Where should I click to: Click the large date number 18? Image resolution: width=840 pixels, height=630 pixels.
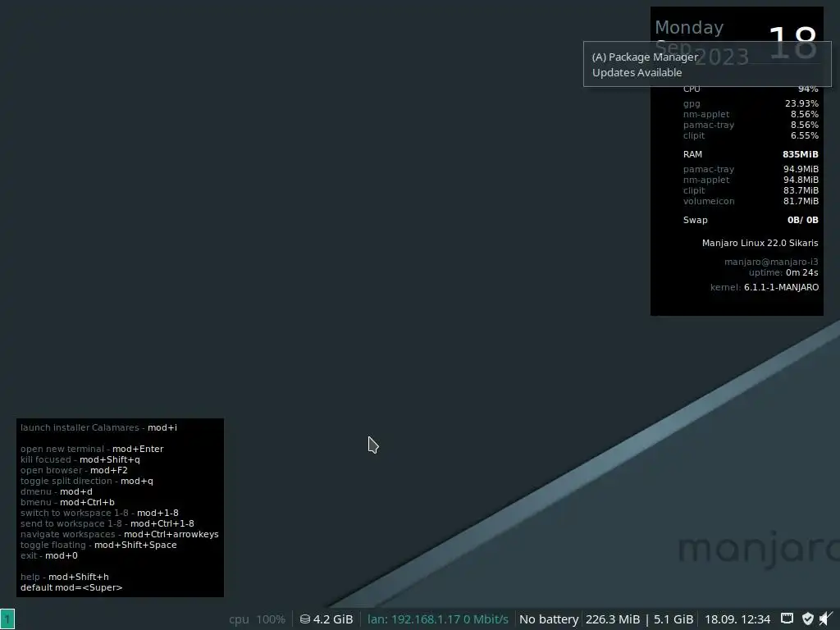[x=793, y=43]
